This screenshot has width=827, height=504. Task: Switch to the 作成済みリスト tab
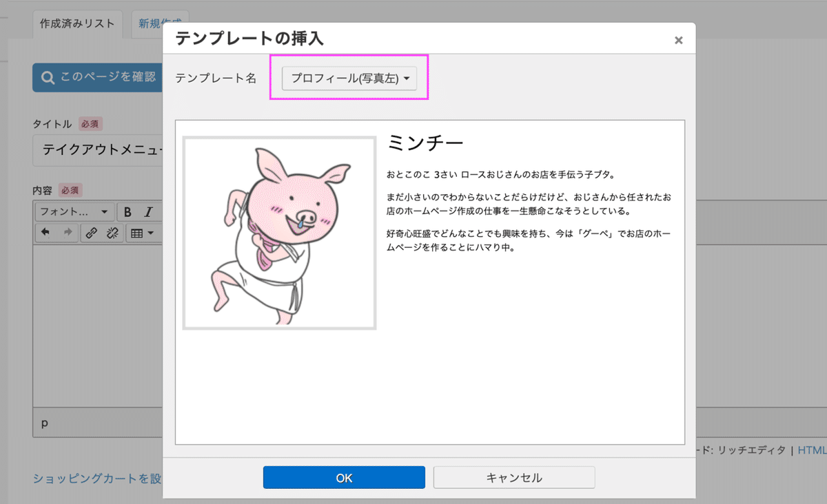[x=77, y=23]
